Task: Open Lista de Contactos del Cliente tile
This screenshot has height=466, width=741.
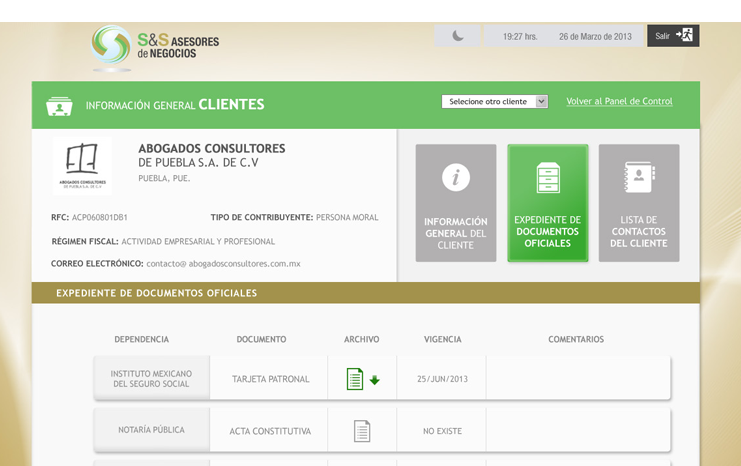Action: 639,203
